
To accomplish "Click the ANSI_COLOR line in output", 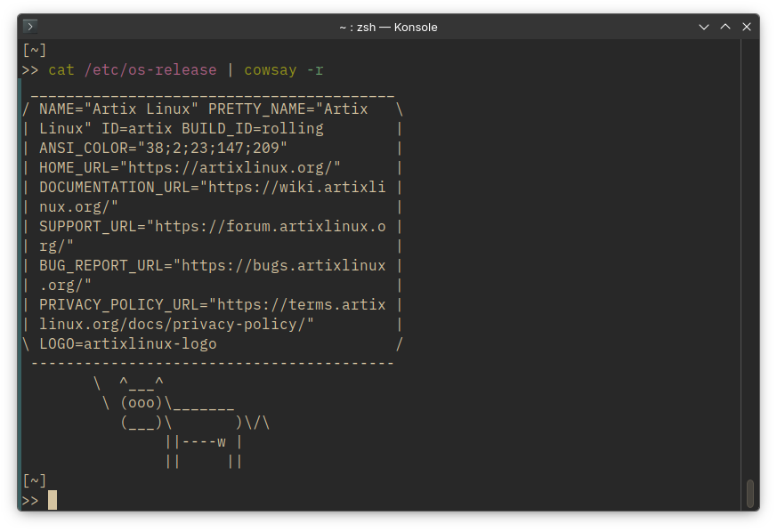I will pos(163,148).
